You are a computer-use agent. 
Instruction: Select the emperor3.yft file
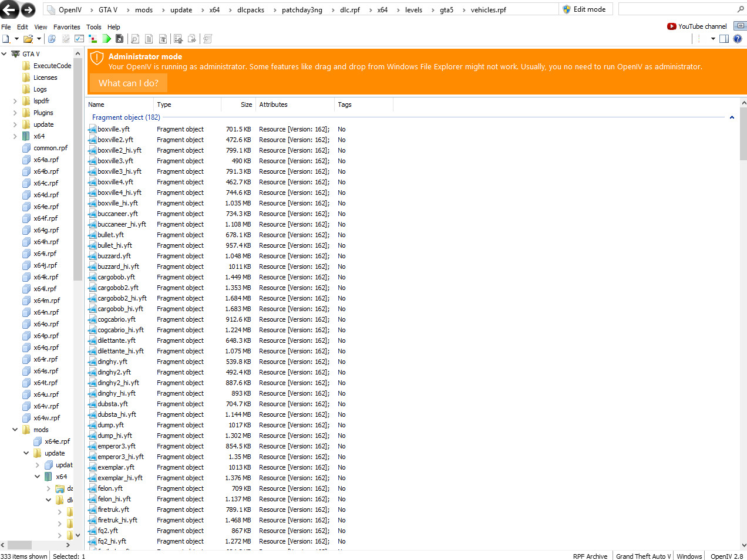[116, 446]
